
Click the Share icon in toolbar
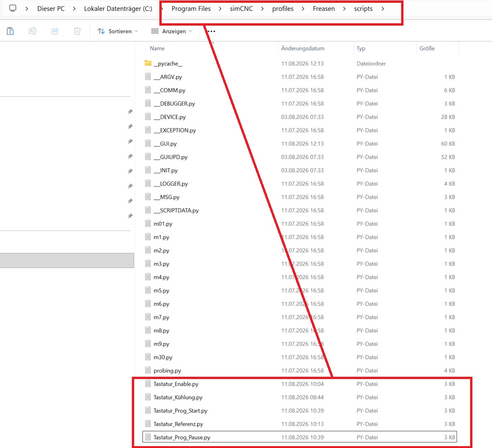pyautogui.click(x=55, y=31)
